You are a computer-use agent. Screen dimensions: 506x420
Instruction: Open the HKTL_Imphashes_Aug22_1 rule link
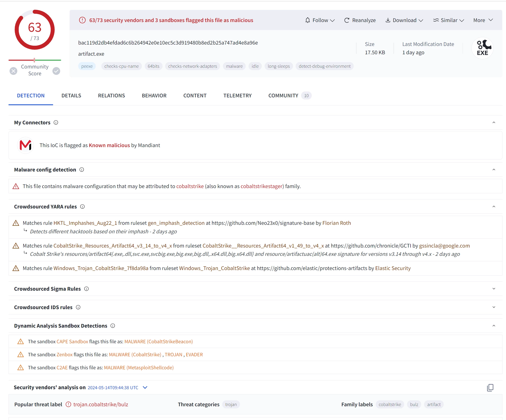[85, 223]
